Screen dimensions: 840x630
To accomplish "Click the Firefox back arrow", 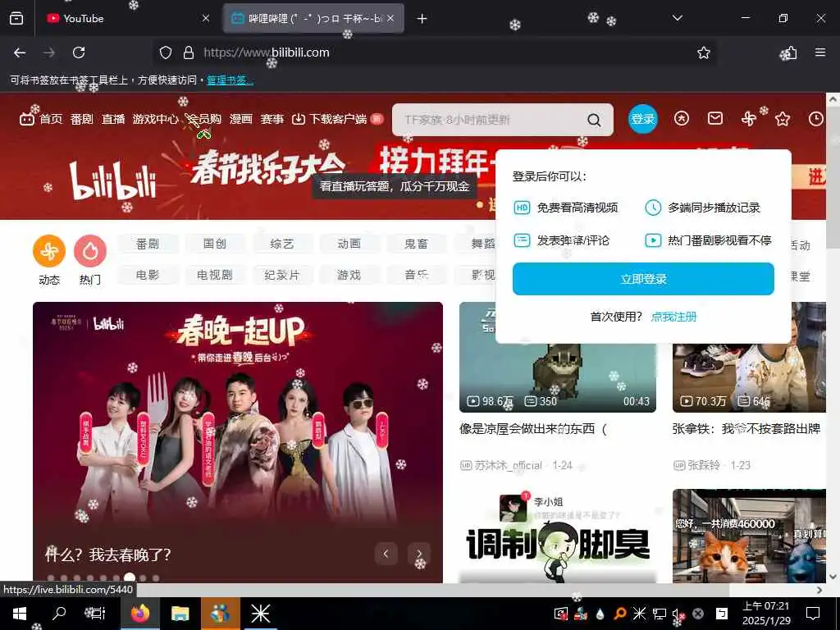I will tap(20, 52).
